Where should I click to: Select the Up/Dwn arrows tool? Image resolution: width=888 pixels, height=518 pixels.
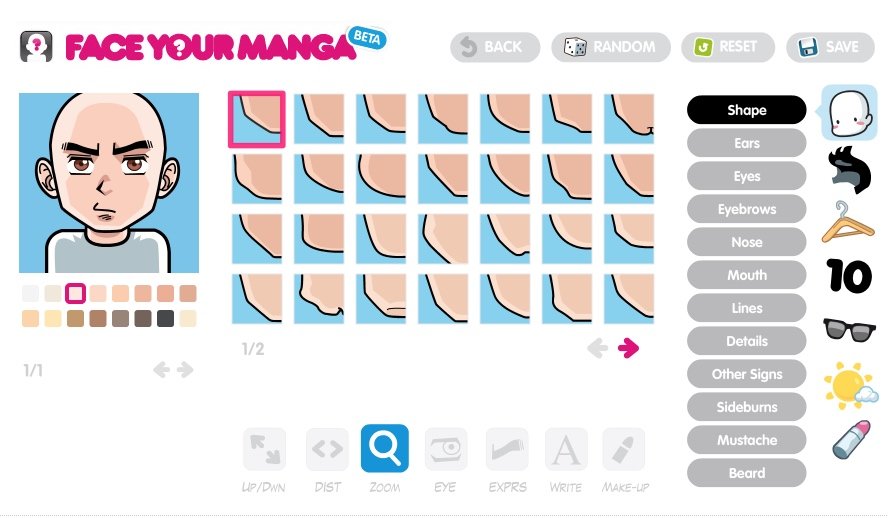point(264,449)
